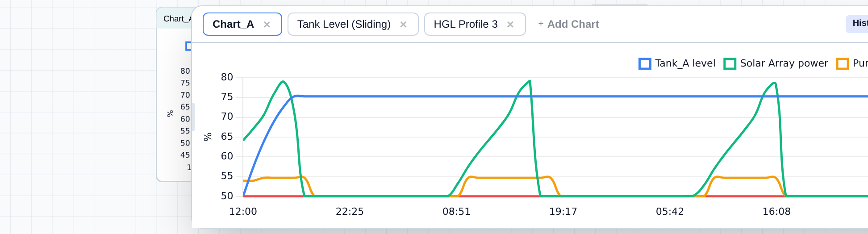
Task: Click the Hist button at top right
Action: [857, 24]
